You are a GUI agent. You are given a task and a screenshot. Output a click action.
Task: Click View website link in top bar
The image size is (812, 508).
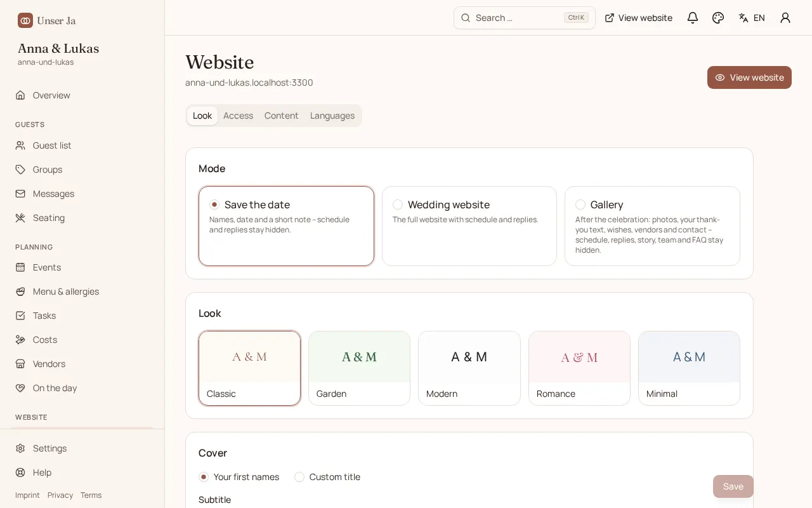(638, 18)
